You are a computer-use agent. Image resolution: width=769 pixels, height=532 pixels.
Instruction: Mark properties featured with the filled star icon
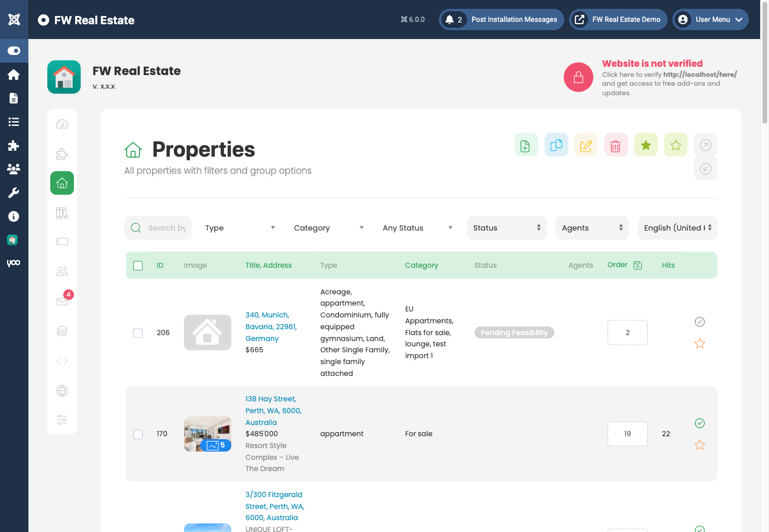coord(645,144)
